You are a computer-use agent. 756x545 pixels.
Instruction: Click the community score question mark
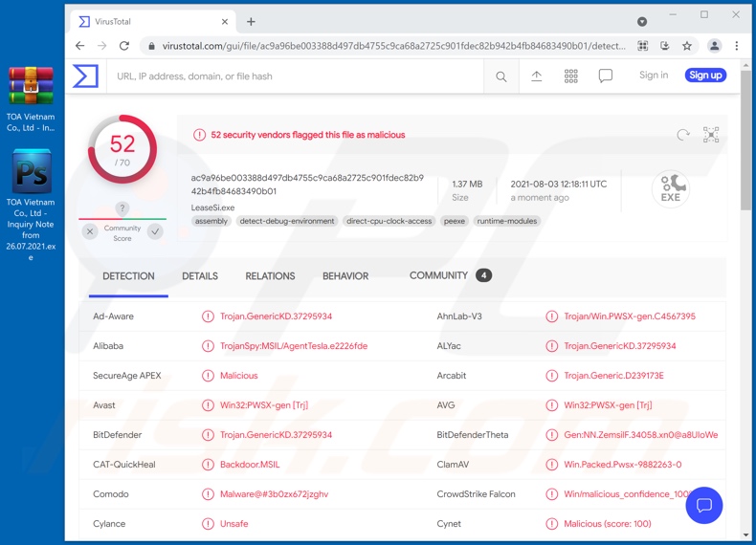point(122,208)
